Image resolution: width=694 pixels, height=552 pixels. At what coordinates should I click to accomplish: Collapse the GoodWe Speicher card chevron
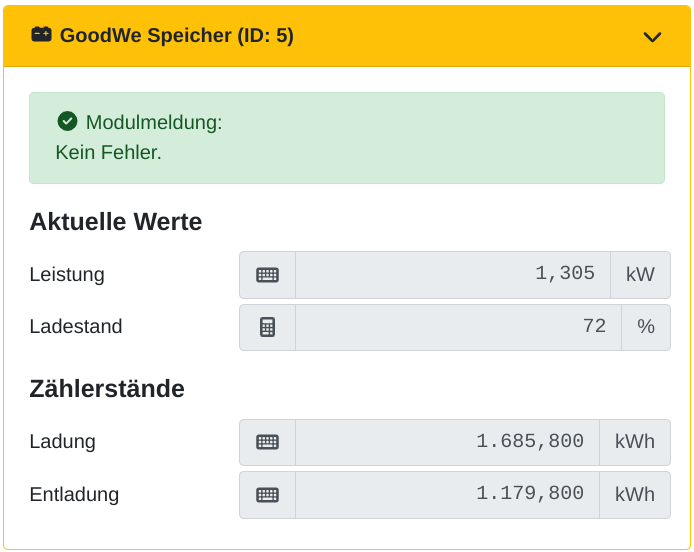[652, 37]
